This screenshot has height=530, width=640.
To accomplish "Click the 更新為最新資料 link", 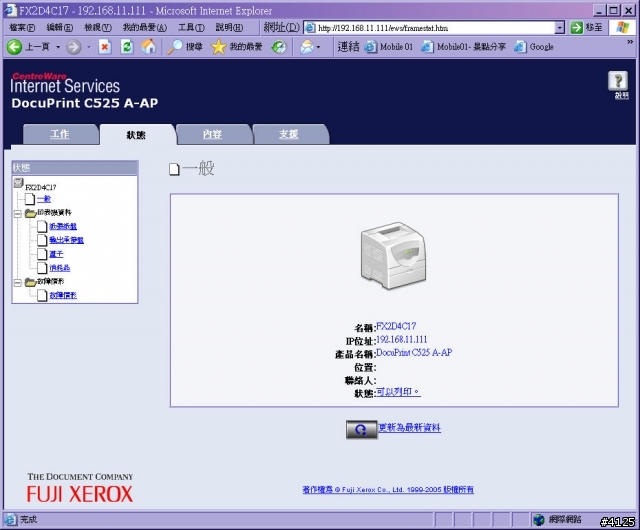I will (x=409, y=428).
